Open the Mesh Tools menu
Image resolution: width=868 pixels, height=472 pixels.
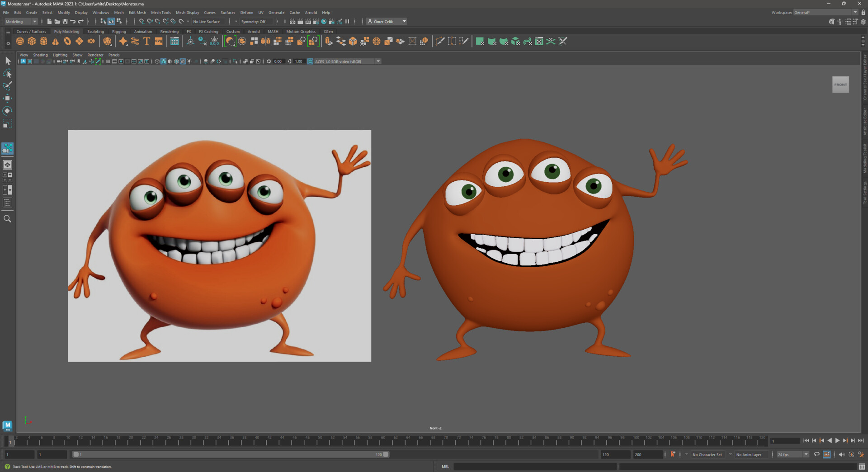[160, 13]
